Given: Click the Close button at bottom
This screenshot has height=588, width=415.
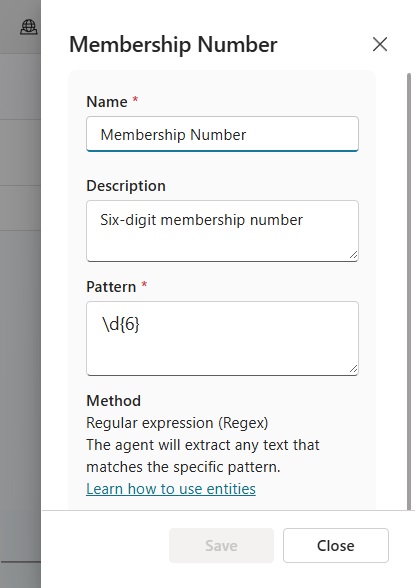Looking at the screenshot, I should point(336,545).
